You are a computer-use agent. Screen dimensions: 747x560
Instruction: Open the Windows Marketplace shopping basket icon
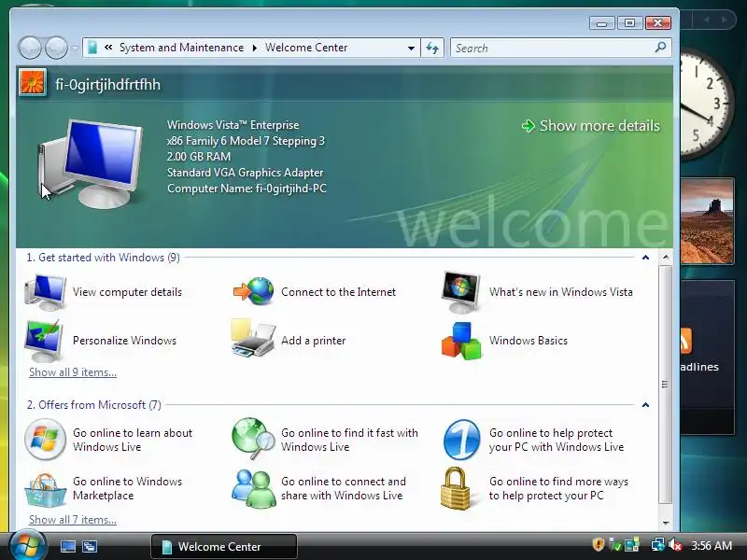(x=45, y=489)
